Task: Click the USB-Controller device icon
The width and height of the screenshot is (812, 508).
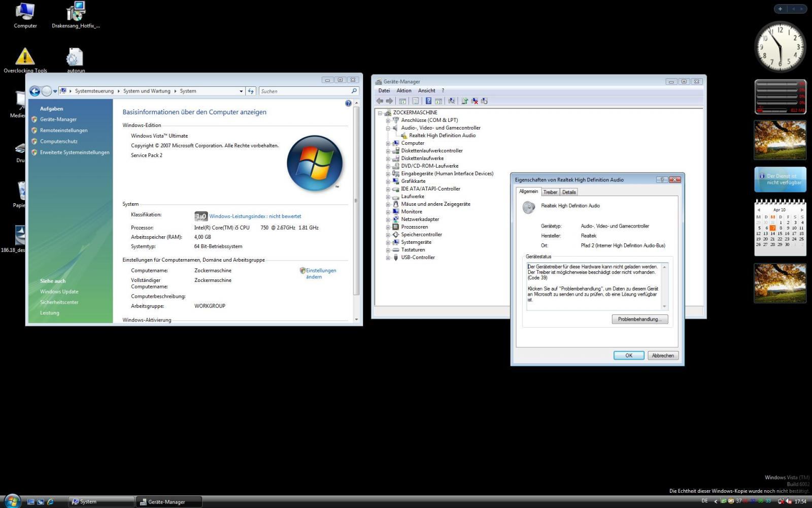Action: pos(396,258)
